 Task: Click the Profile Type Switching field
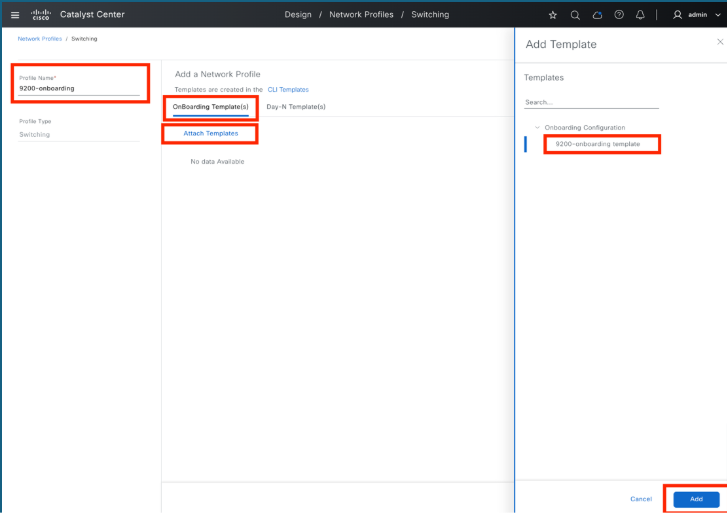(79, 135)
